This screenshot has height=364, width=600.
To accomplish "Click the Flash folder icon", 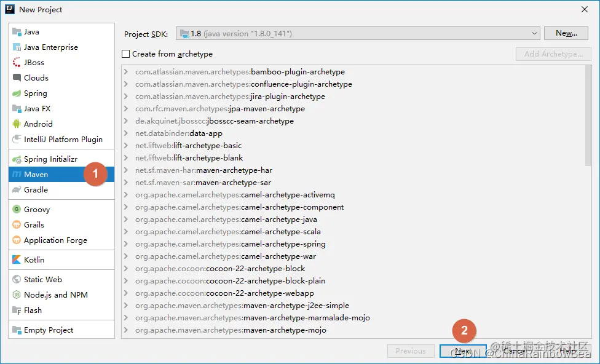I will point(17,310).
